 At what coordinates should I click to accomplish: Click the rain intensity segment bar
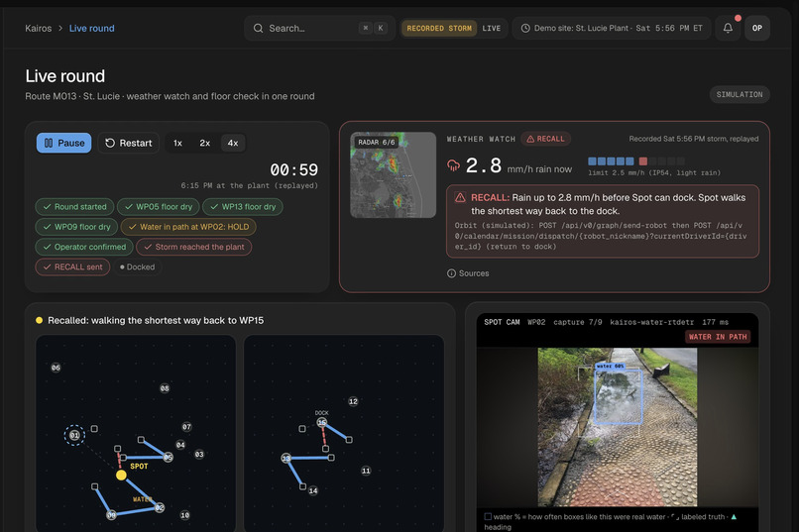coord(637,161)
